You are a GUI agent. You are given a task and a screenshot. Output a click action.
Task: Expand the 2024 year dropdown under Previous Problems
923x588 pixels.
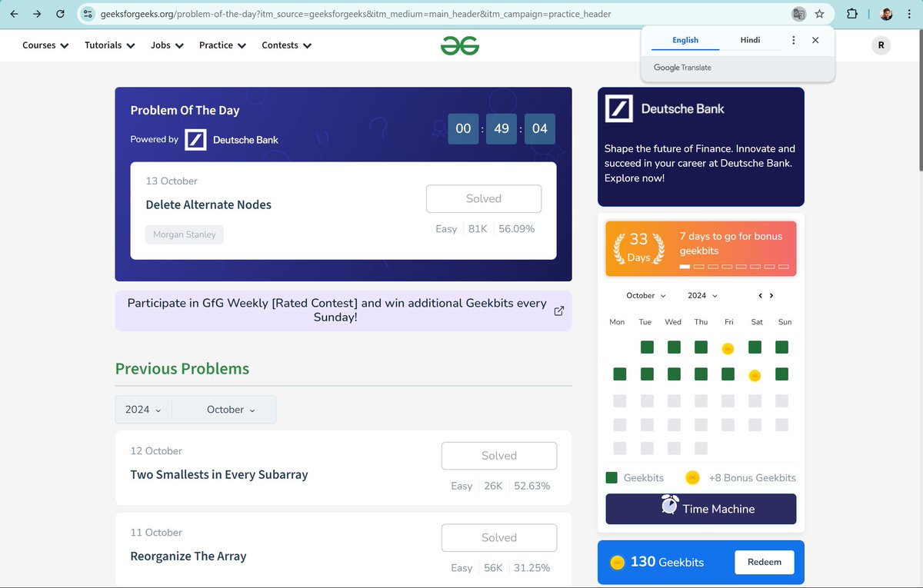[142, 409]
